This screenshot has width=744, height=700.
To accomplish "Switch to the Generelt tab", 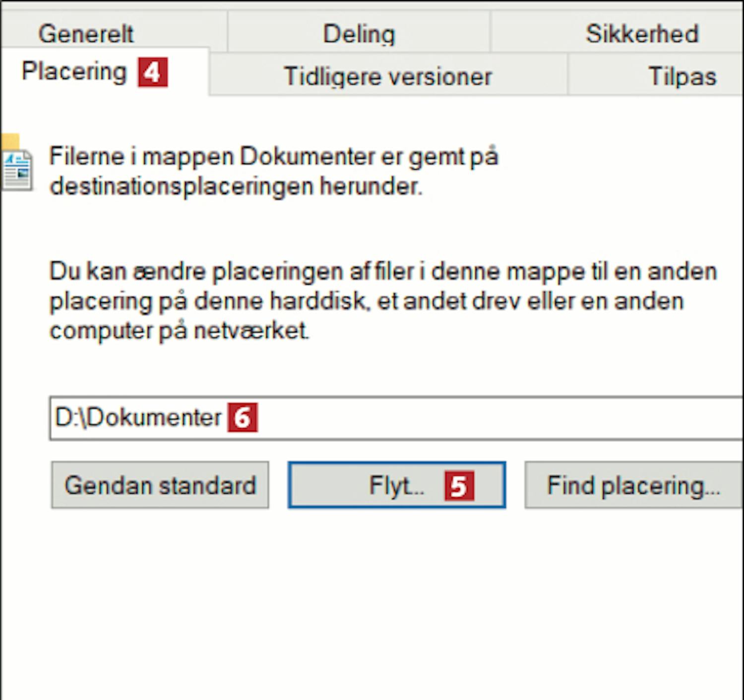I will pos(86,34).
